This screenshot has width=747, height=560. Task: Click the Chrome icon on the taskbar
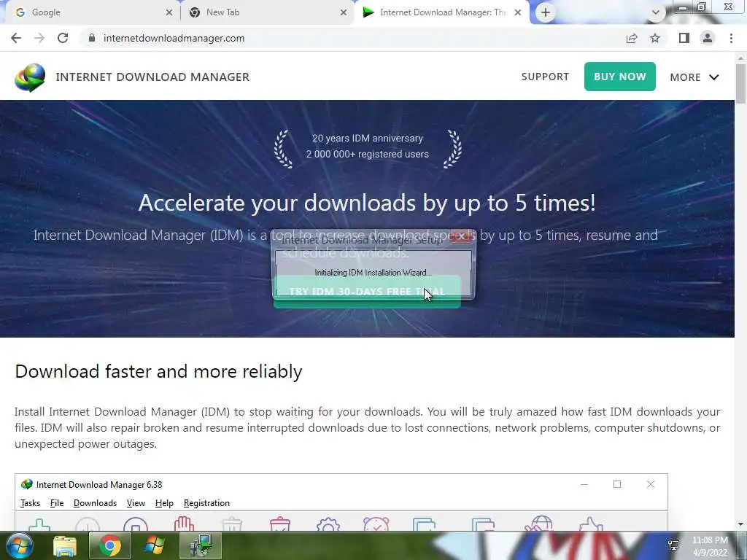109,546
